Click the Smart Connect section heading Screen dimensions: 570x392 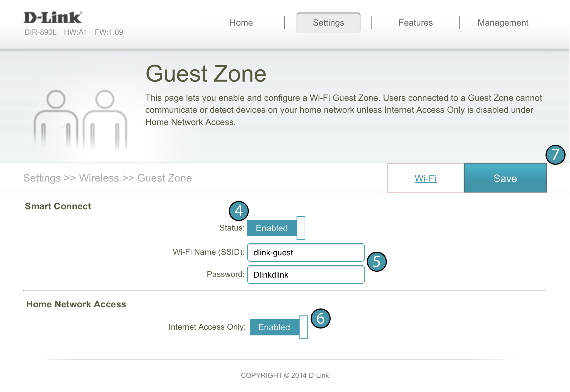pyautogui.click(x=58, y=206)
